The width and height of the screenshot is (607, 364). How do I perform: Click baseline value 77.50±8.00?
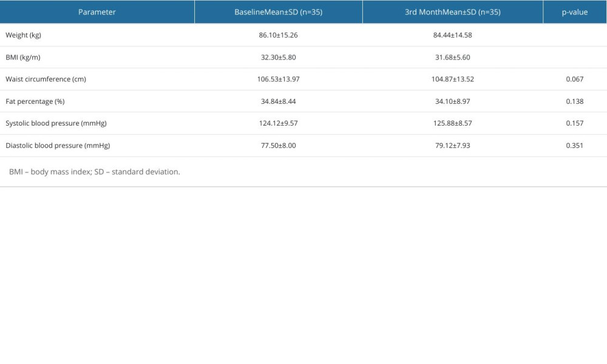279,146
